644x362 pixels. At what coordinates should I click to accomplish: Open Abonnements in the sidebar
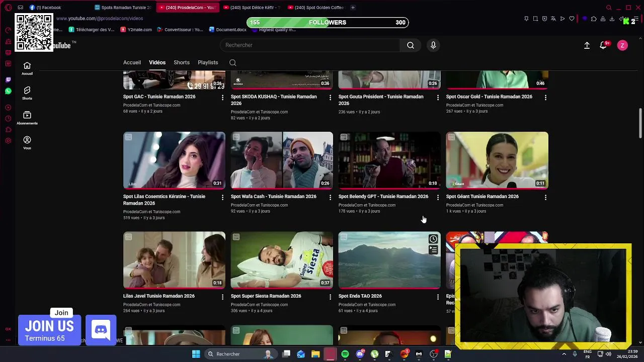pos(27,118)
